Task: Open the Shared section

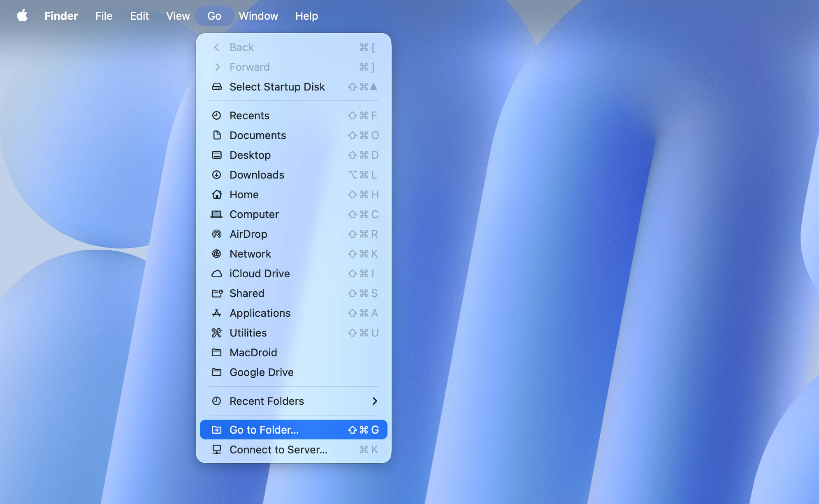Action: coord(247,293)
